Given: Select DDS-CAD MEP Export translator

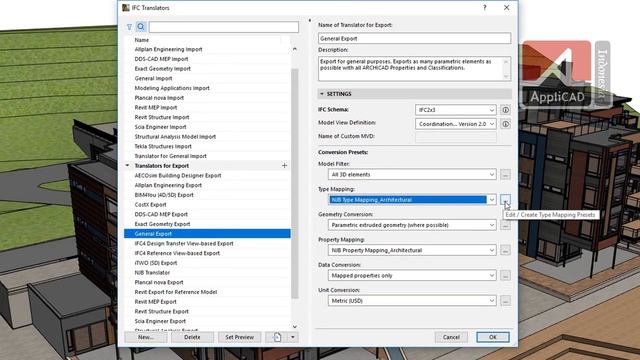Looking at the screenshot, I should point(207,214).
